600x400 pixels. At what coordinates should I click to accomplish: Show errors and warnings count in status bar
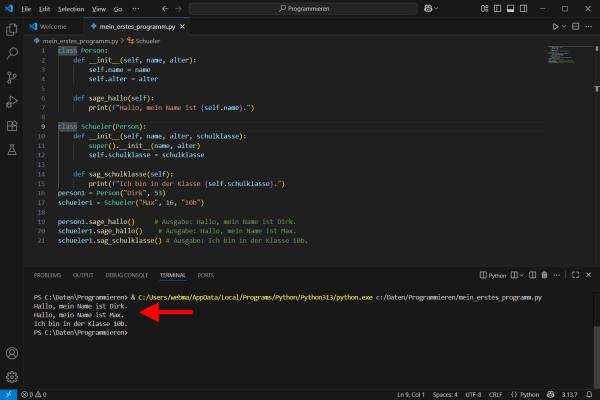click(34, 395)
